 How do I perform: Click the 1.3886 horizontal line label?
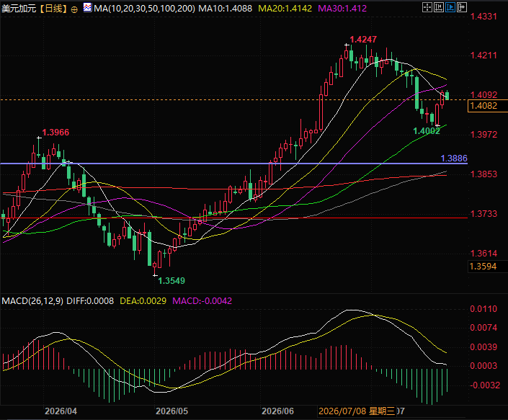point(454,158)
